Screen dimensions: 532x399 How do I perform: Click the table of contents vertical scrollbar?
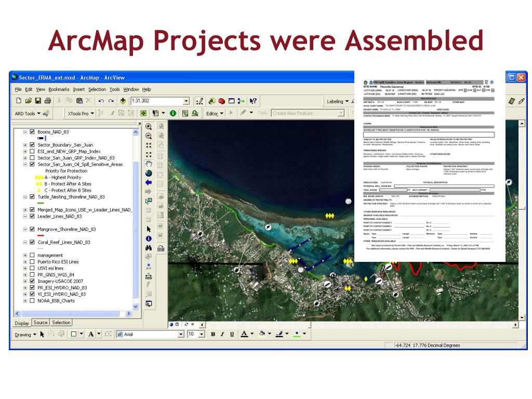click(136, 220)
